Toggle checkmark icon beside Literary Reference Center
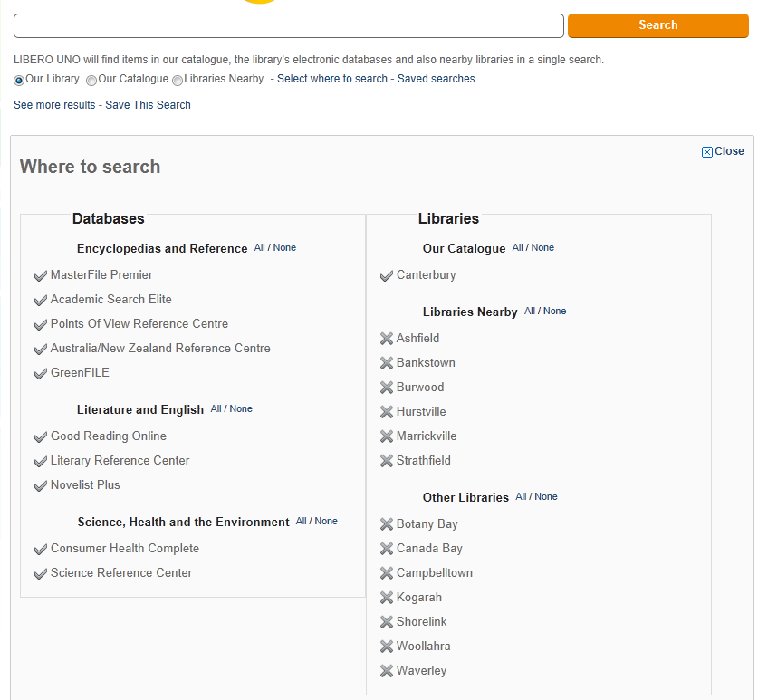The width and height of the screenshot is (758, 700). tap(41, 462)
